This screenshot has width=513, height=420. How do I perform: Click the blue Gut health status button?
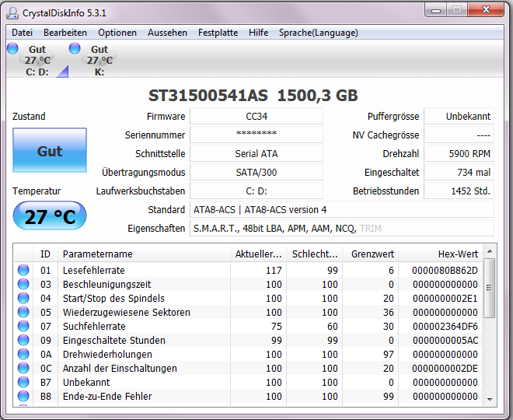(50, 150)
